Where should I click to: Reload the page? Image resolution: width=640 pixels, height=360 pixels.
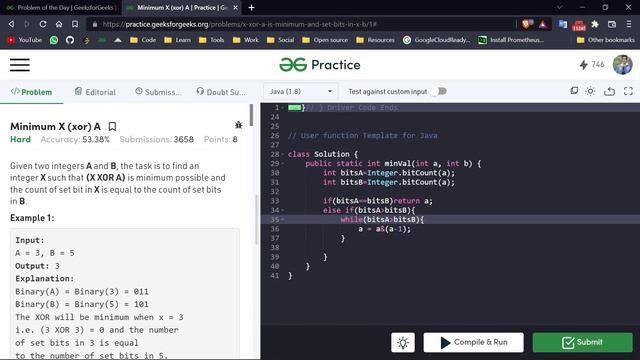pos(43,24)
